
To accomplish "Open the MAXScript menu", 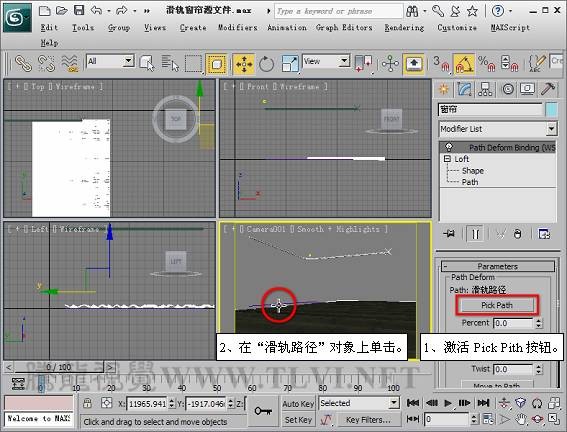I will [x=510, y=27].
